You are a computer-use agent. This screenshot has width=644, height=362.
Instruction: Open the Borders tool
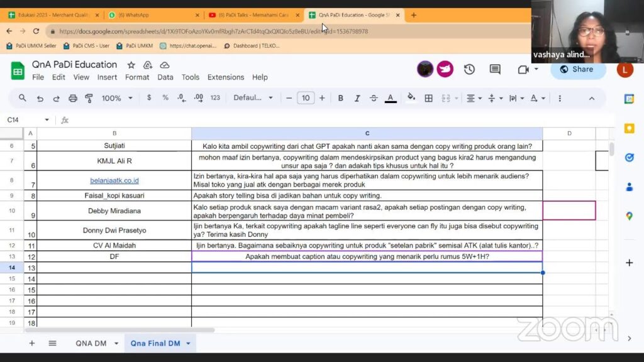click(x=429, y=98)
